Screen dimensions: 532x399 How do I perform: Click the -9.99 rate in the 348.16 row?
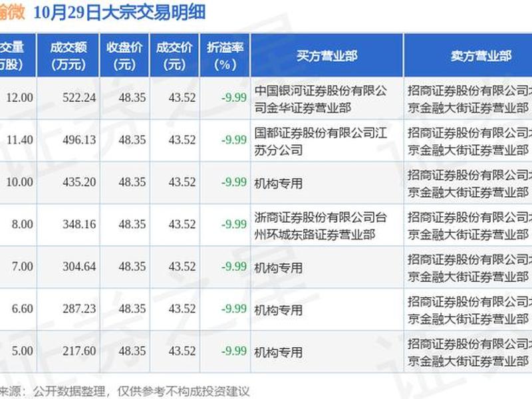[x=234, y=224]
